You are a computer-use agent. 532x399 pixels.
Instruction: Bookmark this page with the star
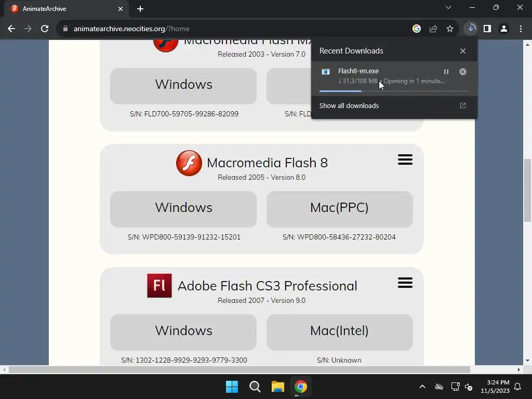pyautogui.click(x=450, y=29)
